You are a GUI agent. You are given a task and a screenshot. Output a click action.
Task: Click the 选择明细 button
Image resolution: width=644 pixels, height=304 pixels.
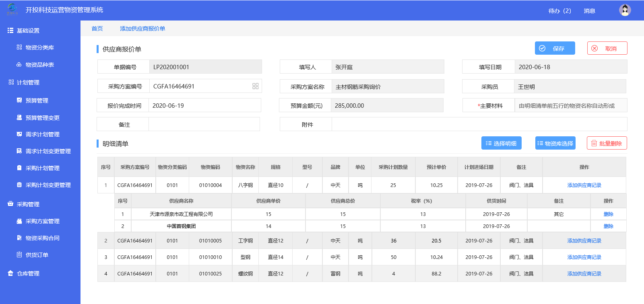coord(501,143)
